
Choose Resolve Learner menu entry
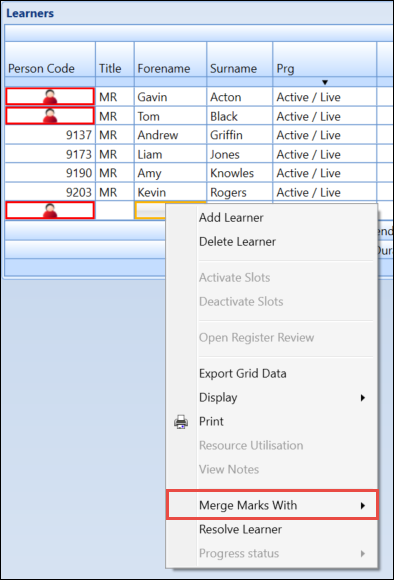point(240,529)
